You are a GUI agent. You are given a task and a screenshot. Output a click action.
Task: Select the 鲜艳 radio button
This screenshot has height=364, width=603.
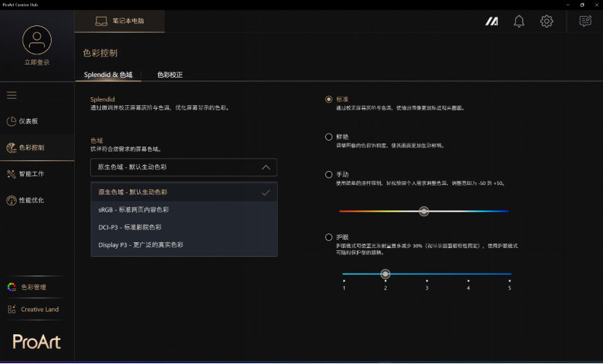329,137
